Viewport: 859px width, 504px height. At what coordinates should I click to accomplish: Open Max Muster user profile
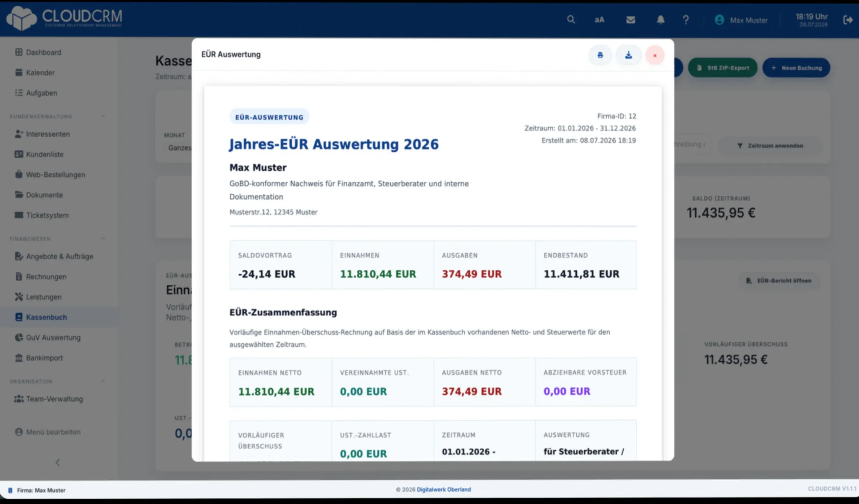(741, 20)
